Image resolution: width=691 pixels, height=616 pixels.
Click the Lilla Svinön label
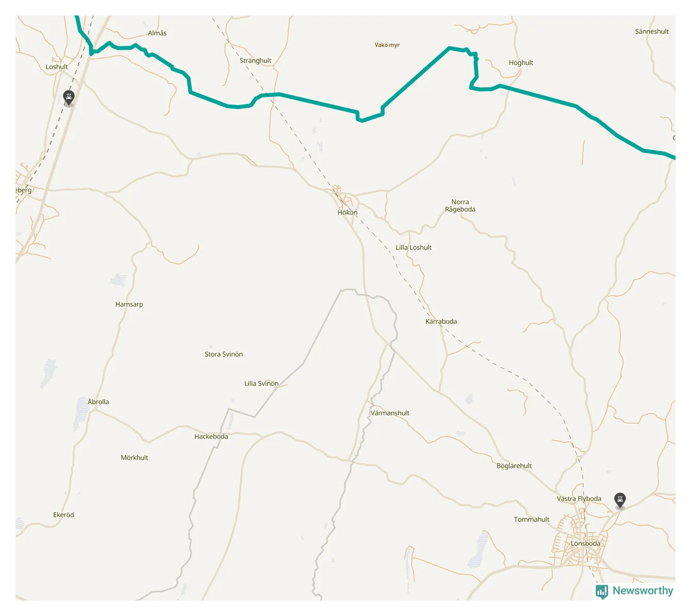tap(261, 384)
